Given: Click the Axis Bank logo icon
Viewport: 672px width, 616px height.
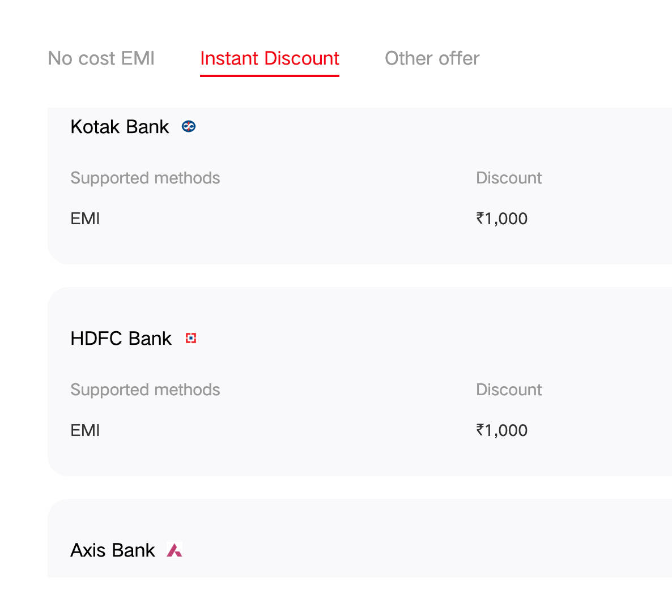Looking at the screenshot, I should click(x=175, y=550).
